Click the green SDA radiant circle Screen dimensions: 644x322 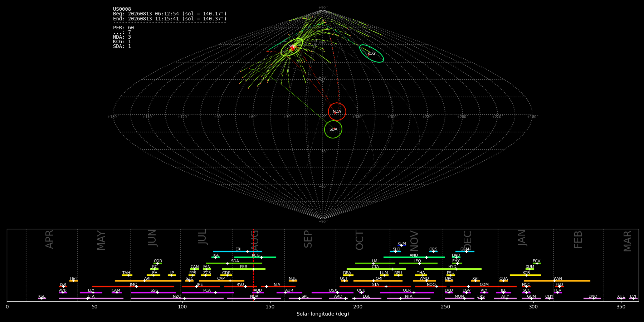point(333,129)
